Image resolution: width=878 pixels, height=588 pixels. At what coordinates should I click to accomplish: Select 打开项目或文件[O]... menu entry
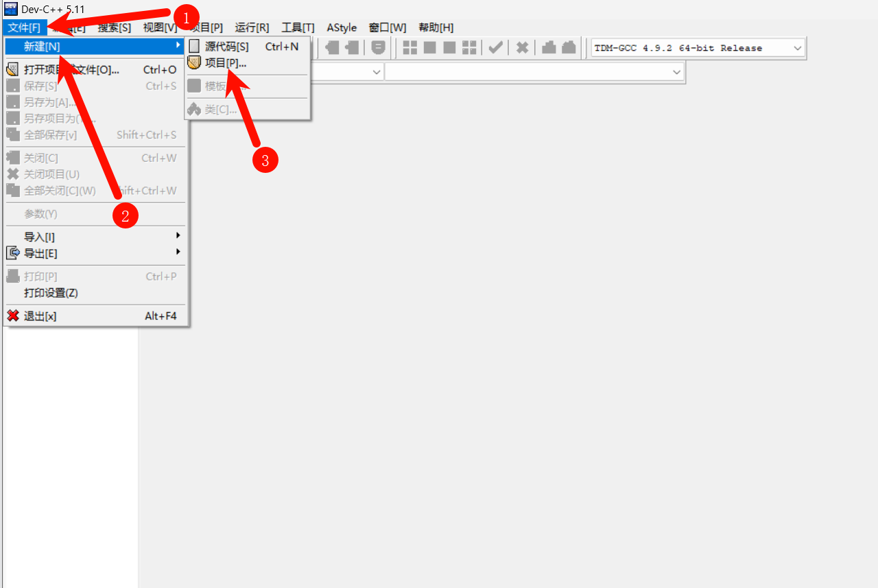(95, 69)
